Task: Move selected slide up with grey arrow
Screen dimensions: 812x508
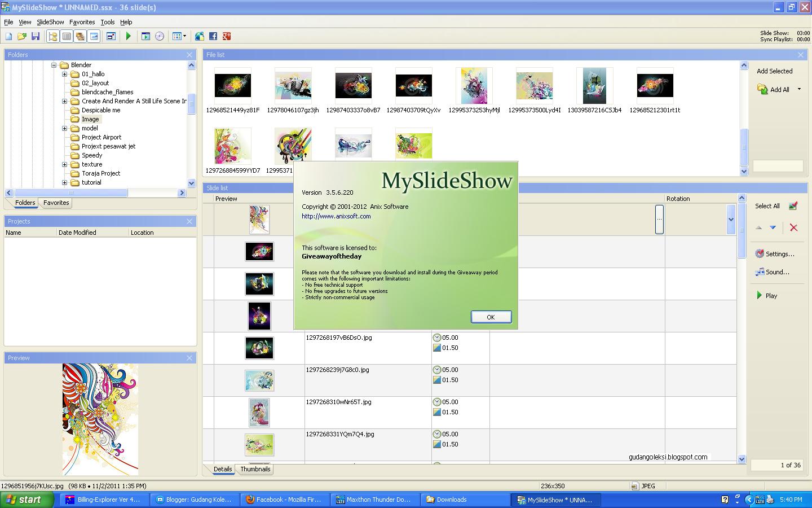Action: click(758, 227)
